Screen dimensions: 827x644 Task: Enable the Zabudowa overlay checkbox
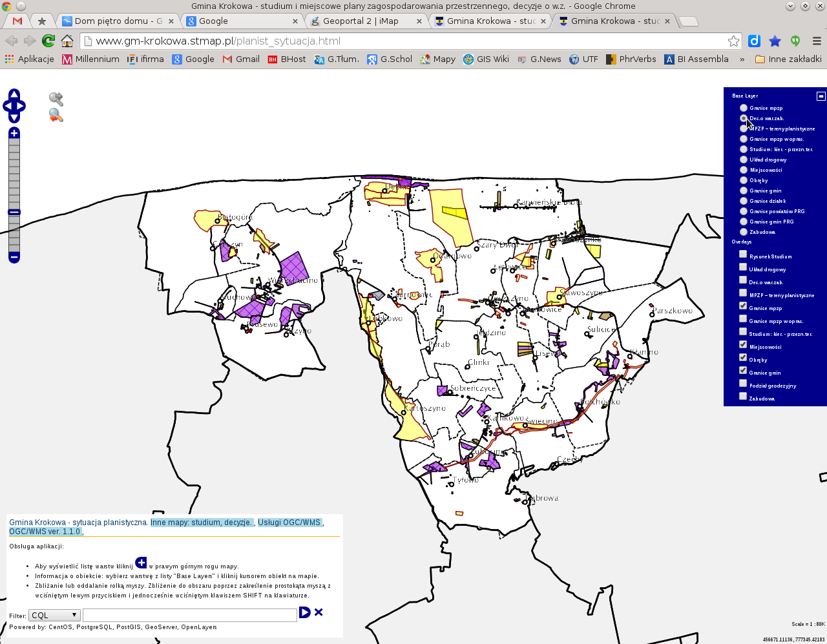coord(743,396)
